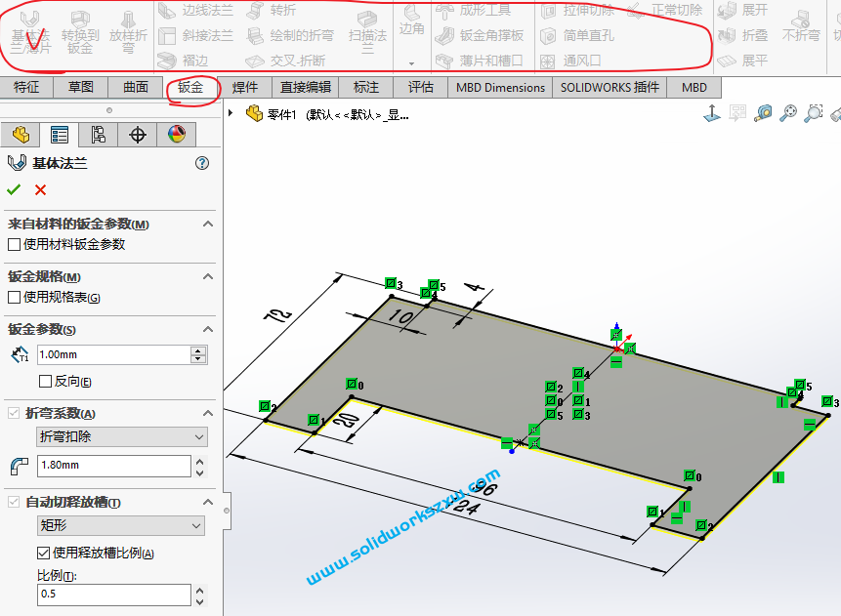The width and height of the screenshot is (841, 616).
Task: Check the 使用规格表 option
Action: [13, 297]
